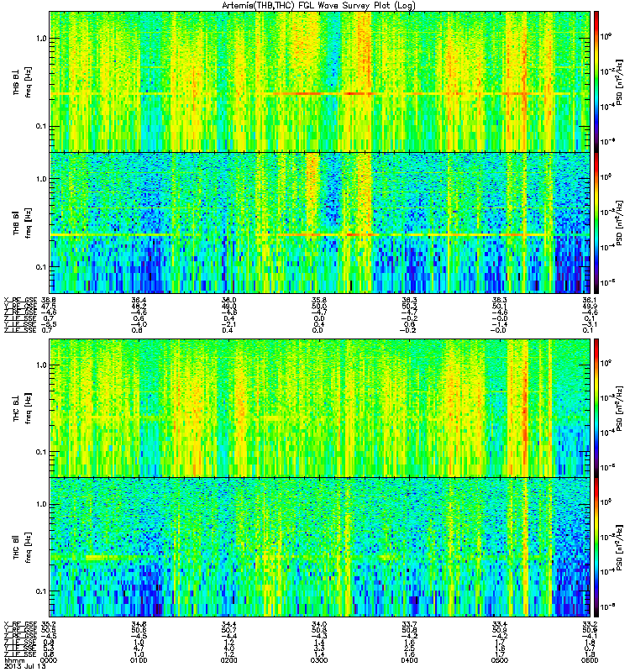Click the 0100 time label on bottom axis

pos(139,660)
